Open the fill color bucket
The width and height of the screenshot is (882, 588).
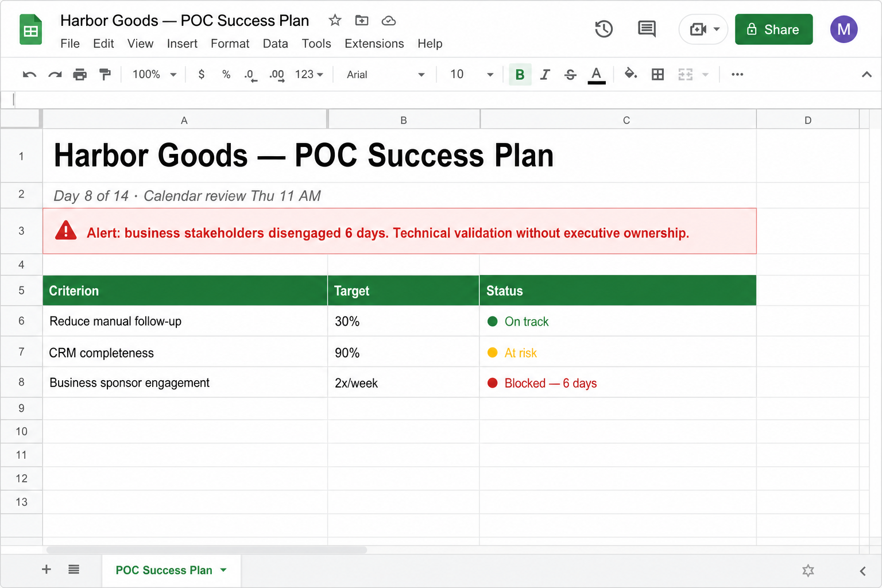[x=631, y=75]
